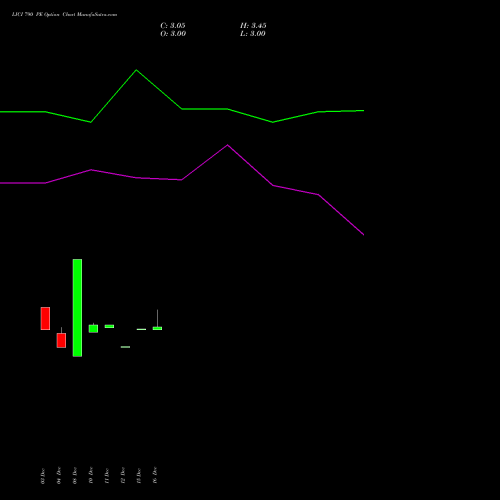
Task: Click the O: 3.00 open value
Action: pos(173,34)
